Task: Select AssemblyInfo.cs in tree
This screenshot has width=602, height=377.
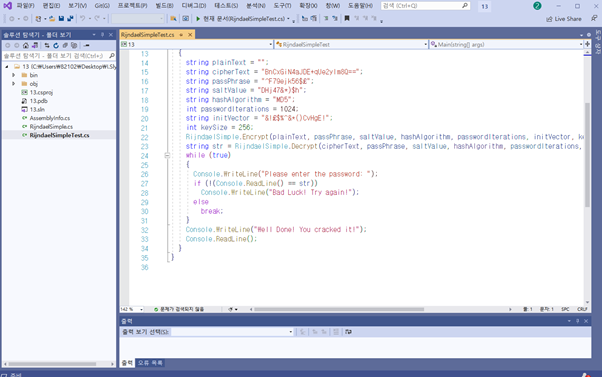Action: pyautogui.click(x=50, y=118)
